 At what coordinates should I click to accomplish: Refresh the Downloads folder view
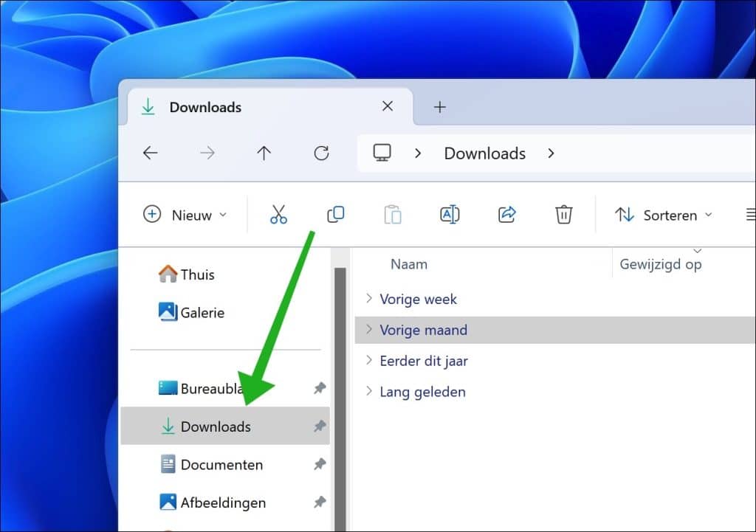click(x=322, y=153)
